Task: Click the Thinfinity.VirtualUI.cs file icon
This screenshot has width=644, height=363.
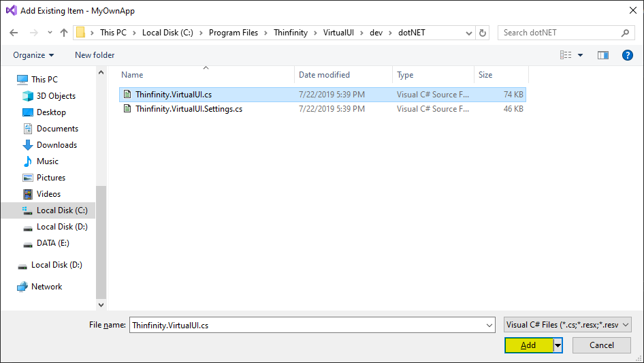Action: 127,94
